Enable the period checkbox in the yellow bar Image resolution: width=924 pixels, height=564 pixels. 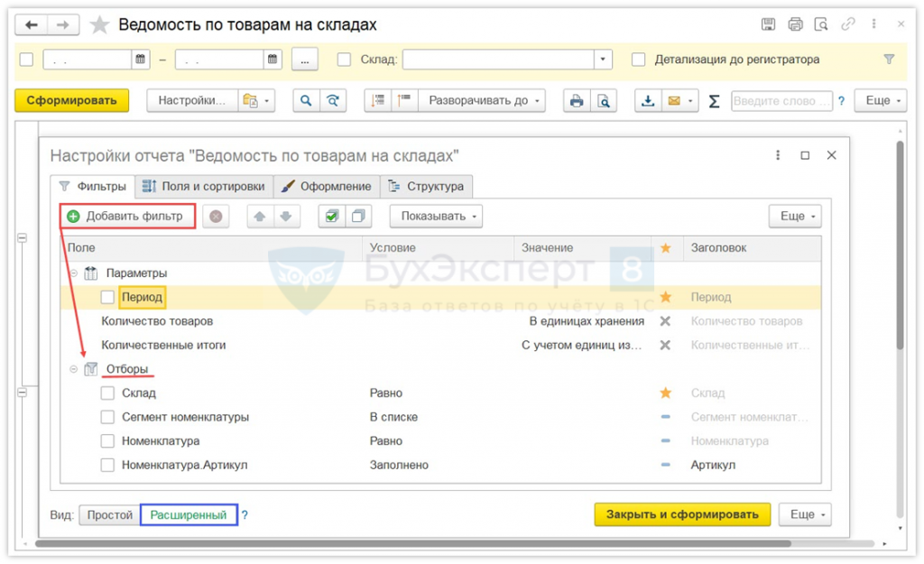click(26, 60)
